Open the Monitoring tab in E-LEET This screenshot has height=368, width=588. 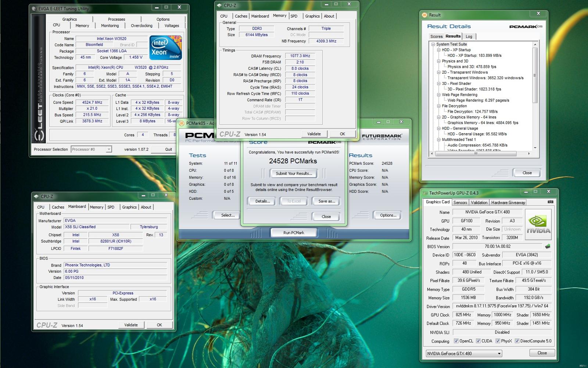pos(110,26)
